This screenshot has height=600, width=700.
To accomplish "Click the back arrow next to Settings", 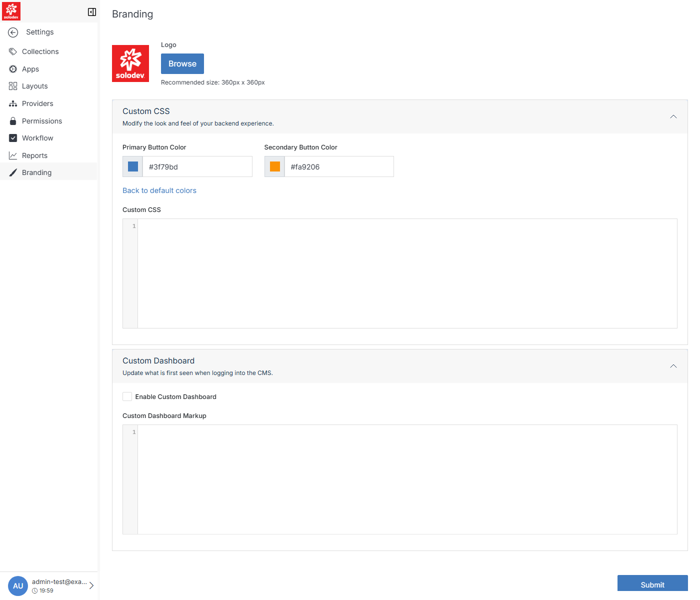I will pos(13,32).
